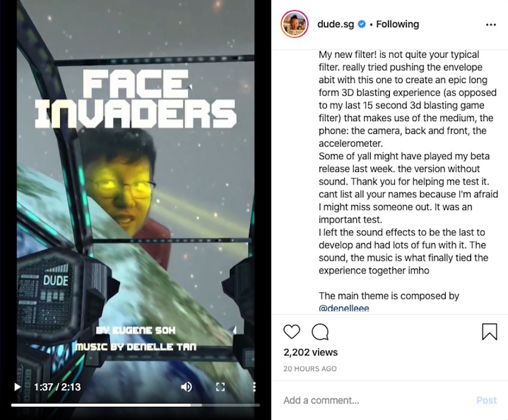Open the @denelleee mention link
Viewport: 508px width, 420px height.
pos(344,308)
